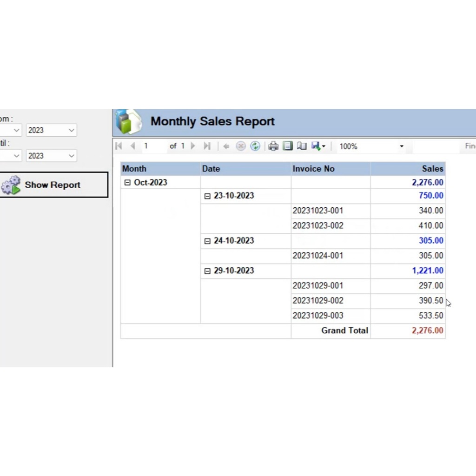Switch to print layout view
The height and width of the screenshot is (476, 476).
pyautogui.click(x=288, y=146)
